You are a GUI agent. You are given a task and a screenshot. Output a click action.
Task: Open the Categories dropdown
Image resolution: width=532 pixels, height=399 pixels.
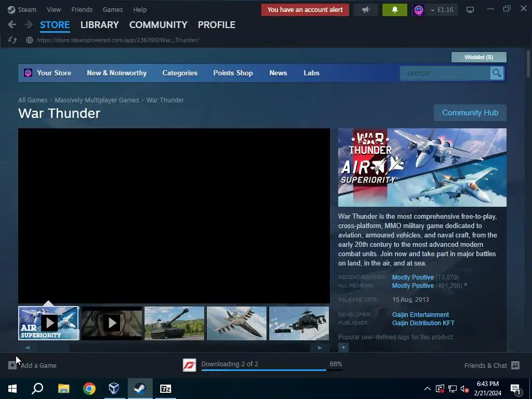[x=180, y=73]
